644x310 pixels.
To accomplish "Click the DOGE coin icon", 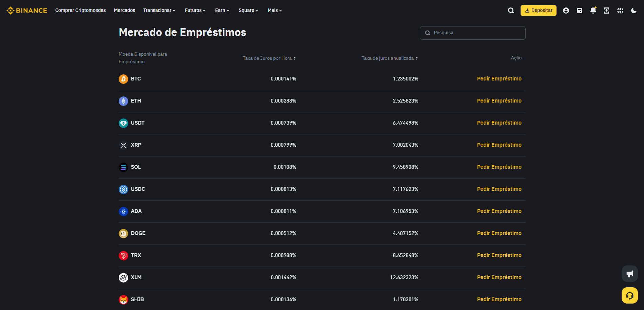I will point(123,233).
